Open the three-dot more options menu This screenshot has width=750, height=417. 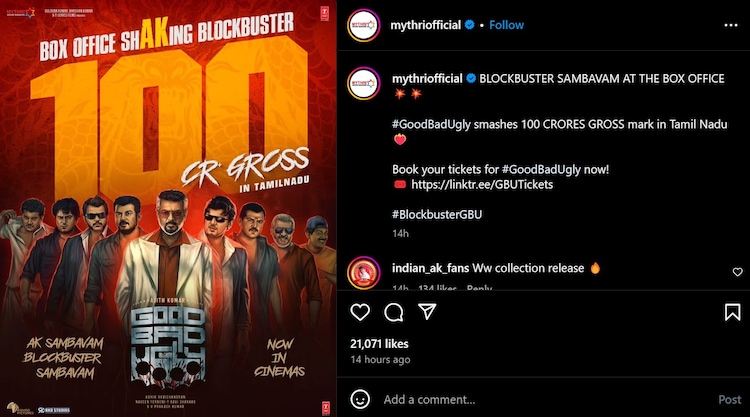tap(731, 25)
